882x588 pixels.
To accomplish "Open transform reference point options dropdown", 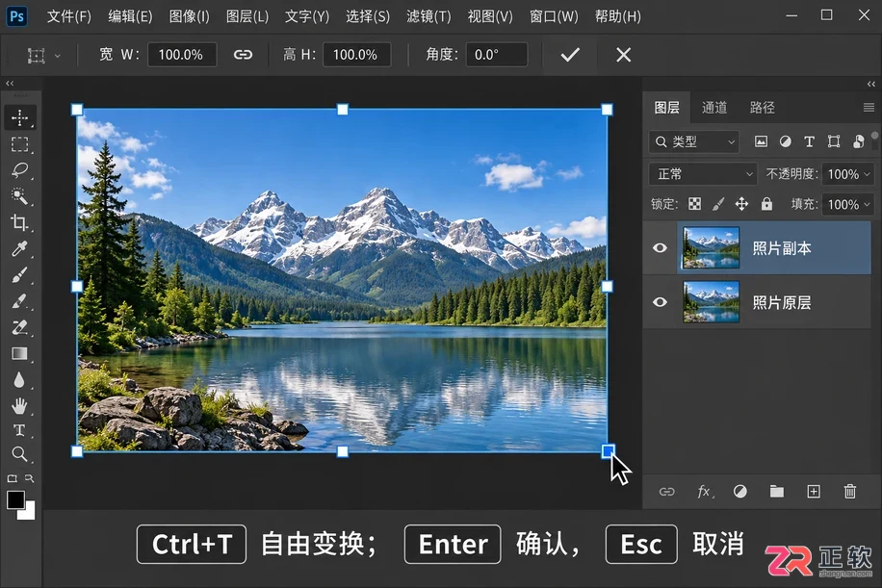I will tap(58, 56).
